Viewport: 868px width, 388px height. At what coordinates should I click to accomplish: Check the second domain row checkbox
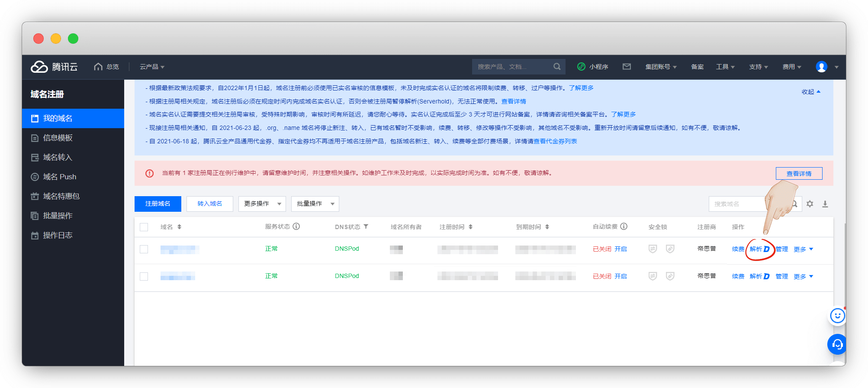pos(144,276)
